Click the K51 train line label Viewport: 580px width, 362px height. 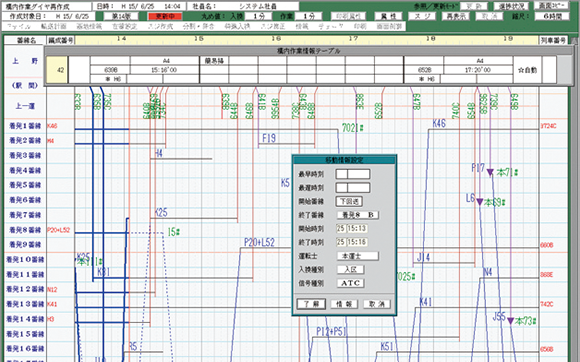tap(387, 346)
